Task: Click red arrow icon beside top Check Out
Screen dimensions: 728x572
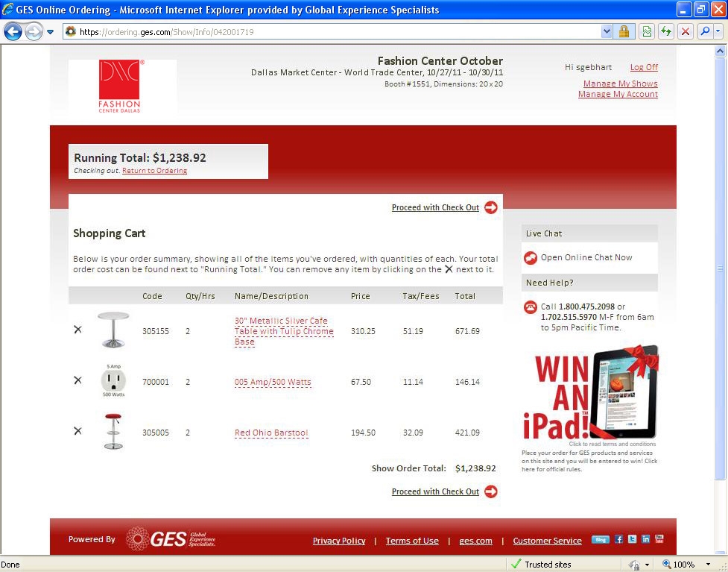Action: tap(491, 208)
